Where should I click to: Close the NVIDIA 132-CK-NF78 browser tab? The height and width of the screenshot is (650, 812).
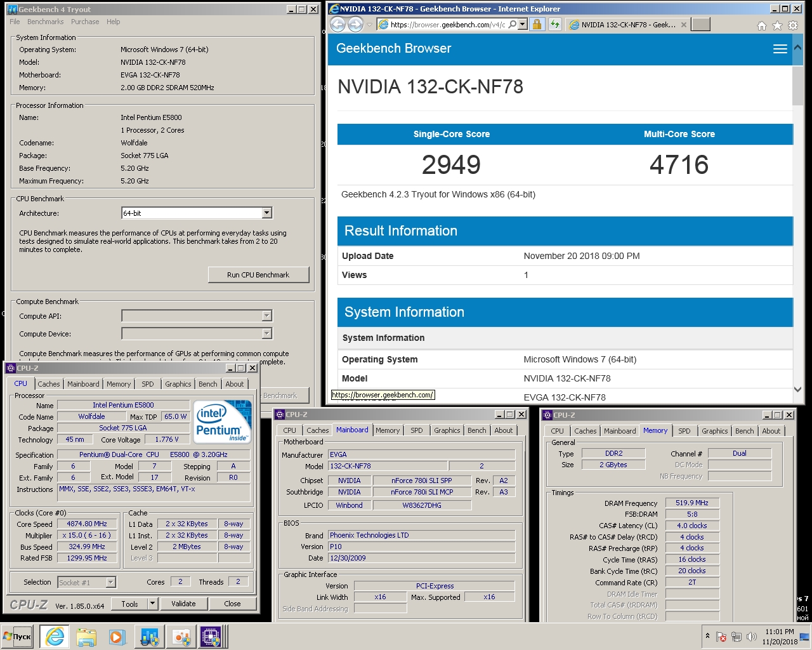[x=683, y=25]
